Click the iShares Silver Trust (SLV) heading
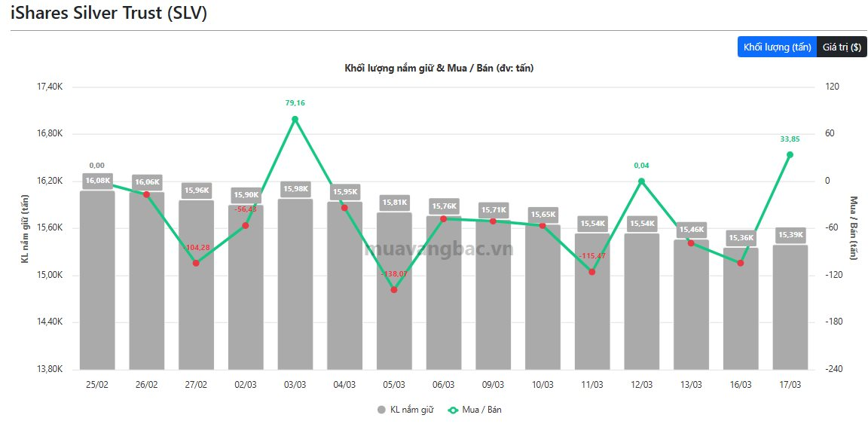This screenshot has width=868, height=424. (109, 13)
